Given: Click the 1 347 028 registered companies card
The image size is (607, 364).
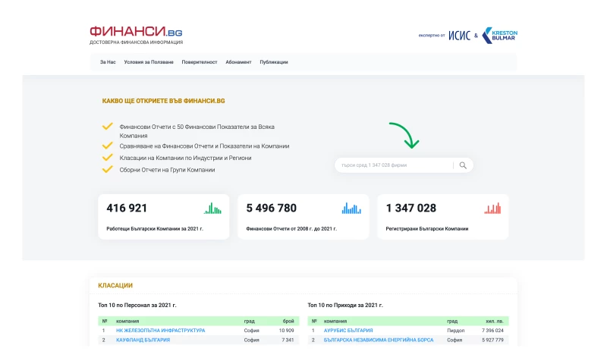Looking at the screenshot, I should [443, 217].
